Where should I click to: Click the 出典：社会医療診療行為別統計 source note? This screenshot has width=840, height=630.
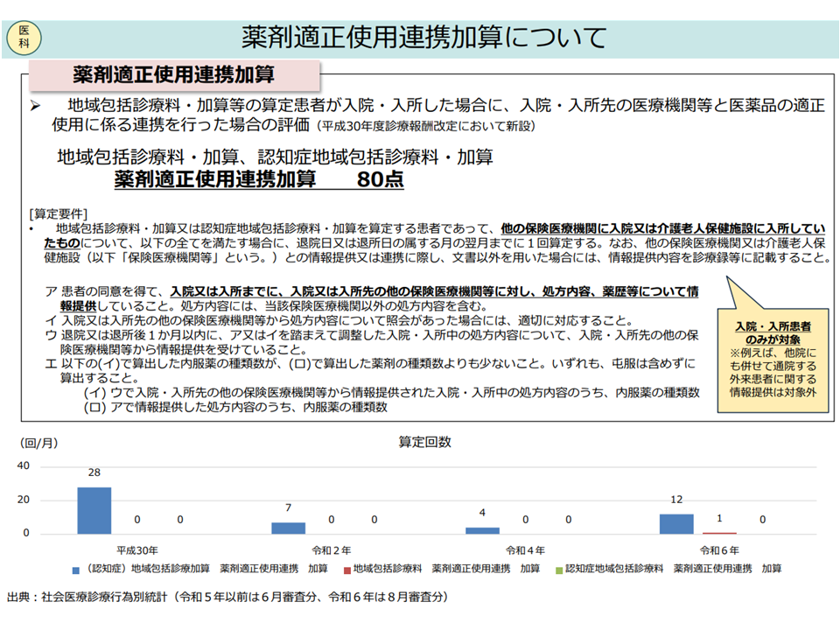227,597
